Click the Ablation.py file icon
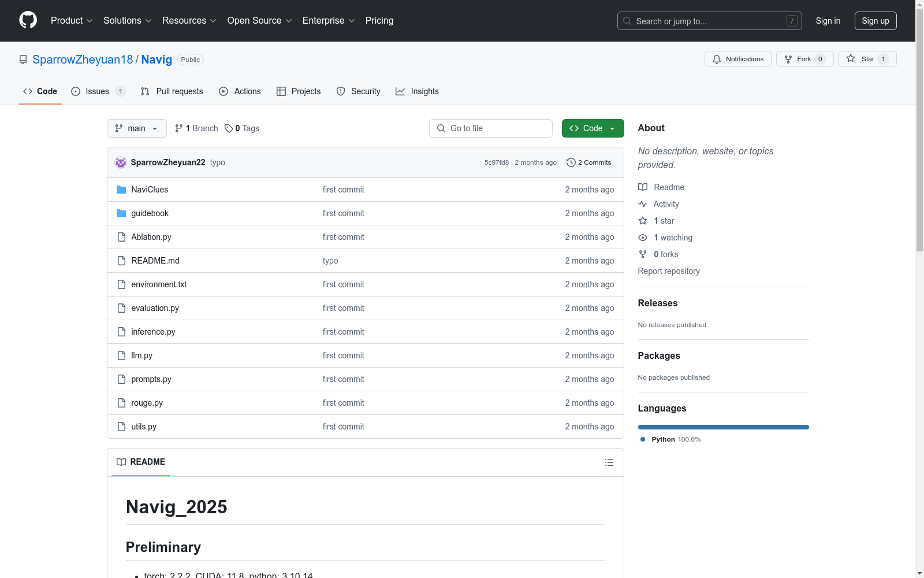 (121, 237)
